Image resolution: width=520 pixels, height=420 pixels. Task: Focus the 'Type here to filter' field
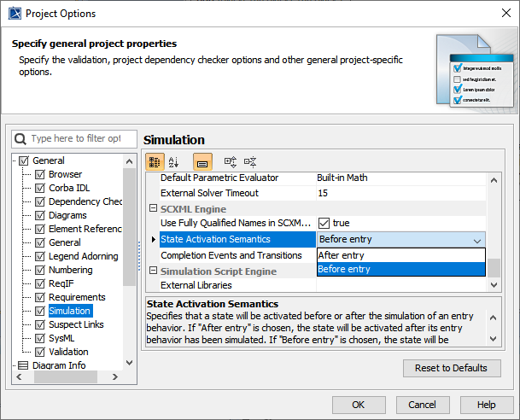(75, 138)
